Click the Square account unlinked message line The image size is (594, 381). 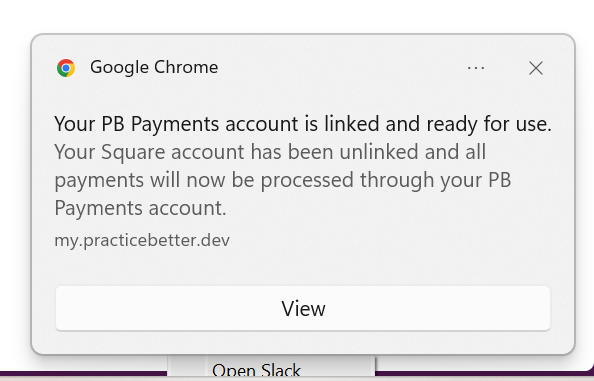(x=270, y=152)
